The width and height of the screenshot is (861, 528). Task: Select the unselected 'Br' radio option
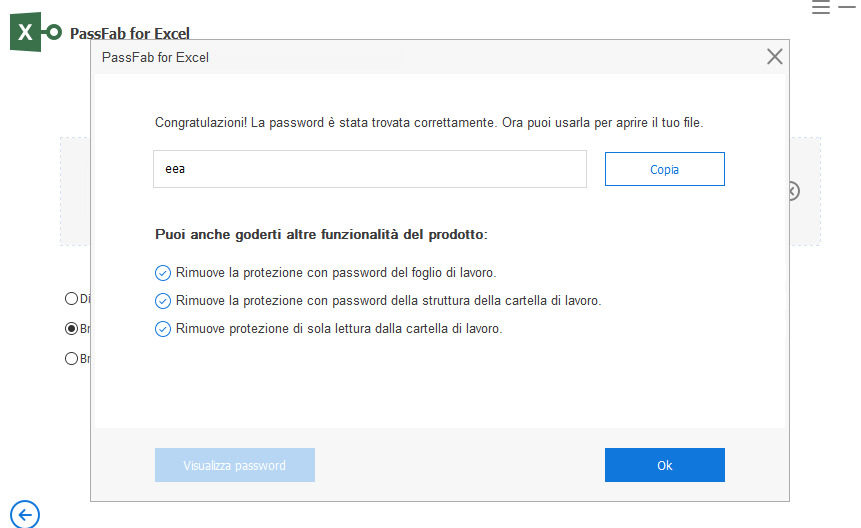71,358
